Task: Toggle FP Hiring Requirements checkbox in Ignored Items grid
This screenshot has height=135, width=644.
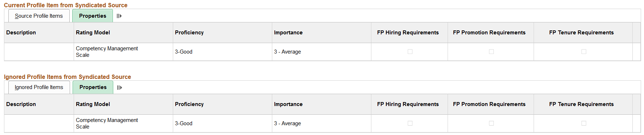Action: pos(410,123)
